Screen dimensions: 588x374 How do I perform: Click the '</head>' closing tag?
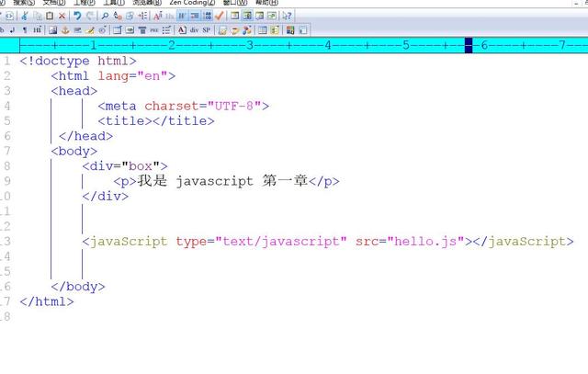85,136
